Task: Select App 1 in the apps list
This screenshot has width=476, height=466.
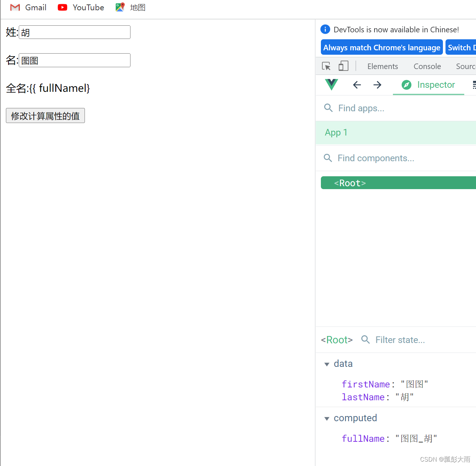Action: pos(336,133)
